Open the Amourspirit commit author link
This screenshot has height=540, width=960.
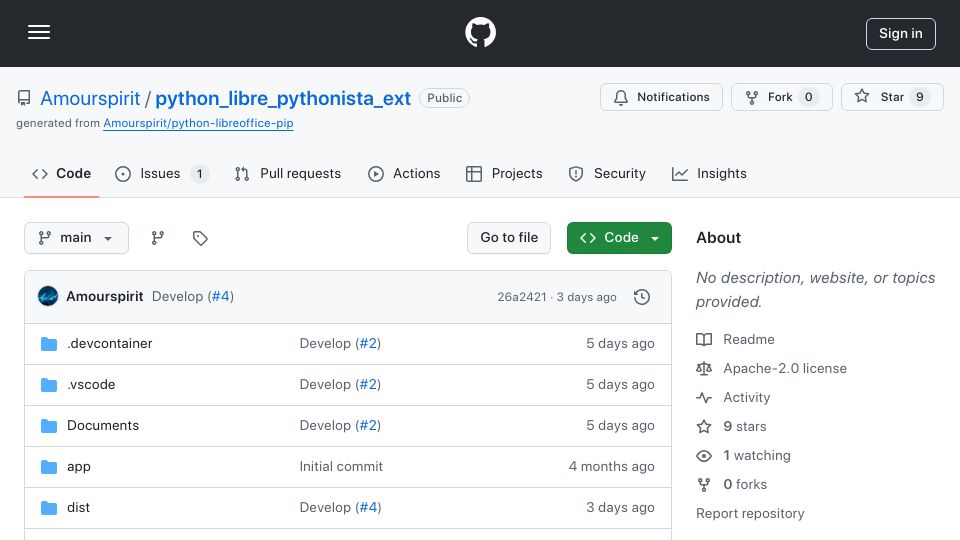click(105, 296)
